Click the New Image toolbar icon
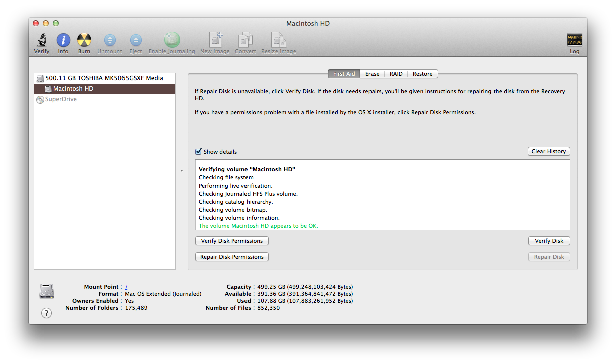The height and width of the screenshot is (364, 616). tap(215, 40)
